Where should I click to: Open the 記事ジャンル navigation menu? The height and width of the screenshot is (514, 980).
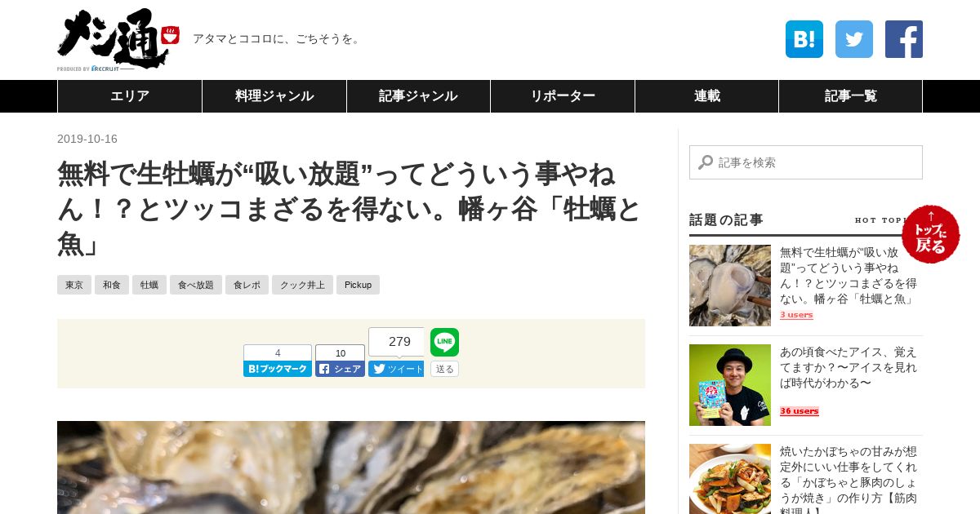point(418,96)
